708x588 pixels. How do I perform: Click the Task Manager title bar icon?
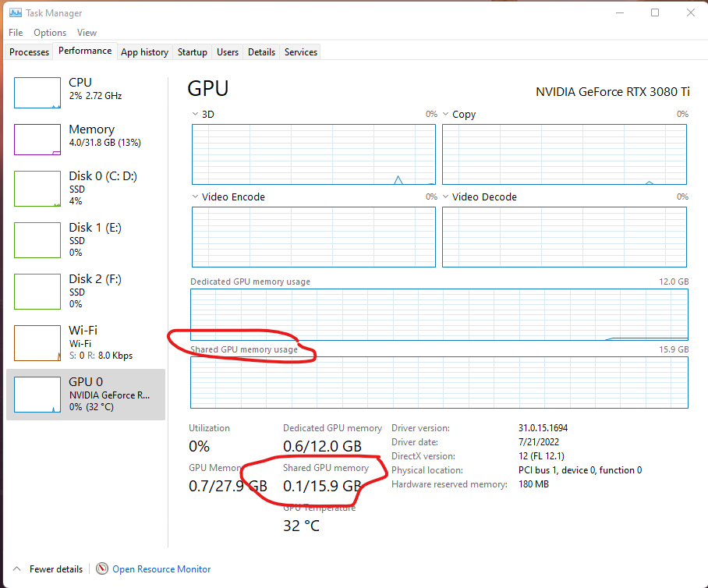click(x=16, y=12)
